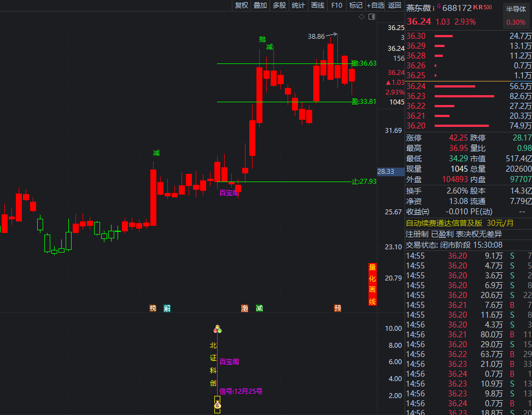532x415 pixels.
Task: Open the 量化画线 red side button
Action: pyautogui.click(x=372, y=284)
